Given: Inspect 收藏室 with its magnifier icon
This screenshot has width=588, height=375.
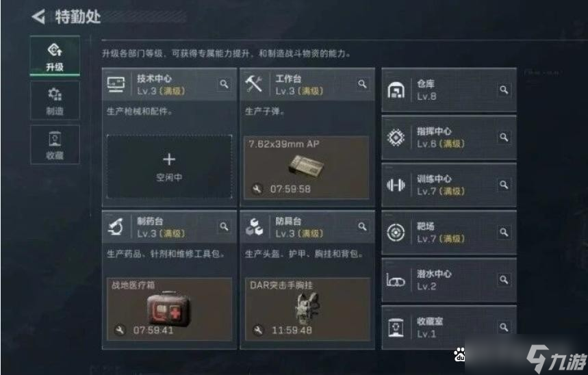Looking at the screenshot, I should (x=504, y=327).
